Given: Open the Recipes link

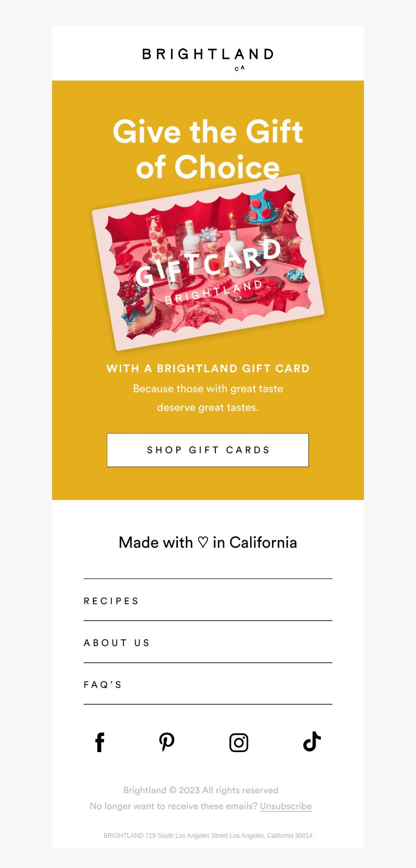Looking at the screenshot, I should [208, 601].
